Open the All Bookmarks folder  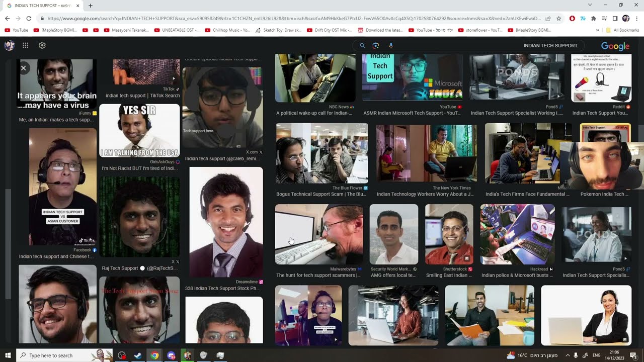pos(622,30)
